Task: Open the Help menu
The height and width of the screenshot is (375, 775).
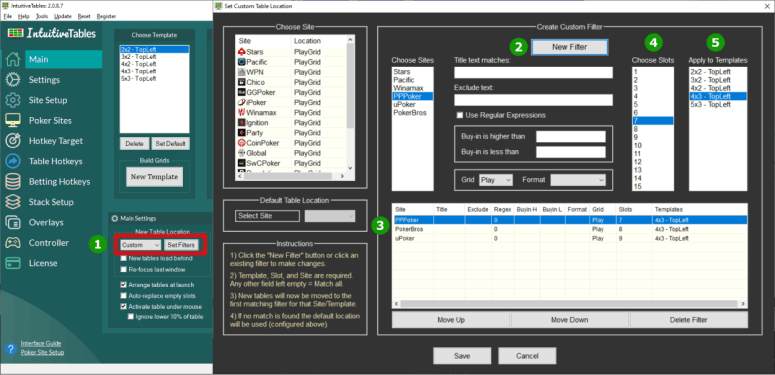Action: (24, 16)
